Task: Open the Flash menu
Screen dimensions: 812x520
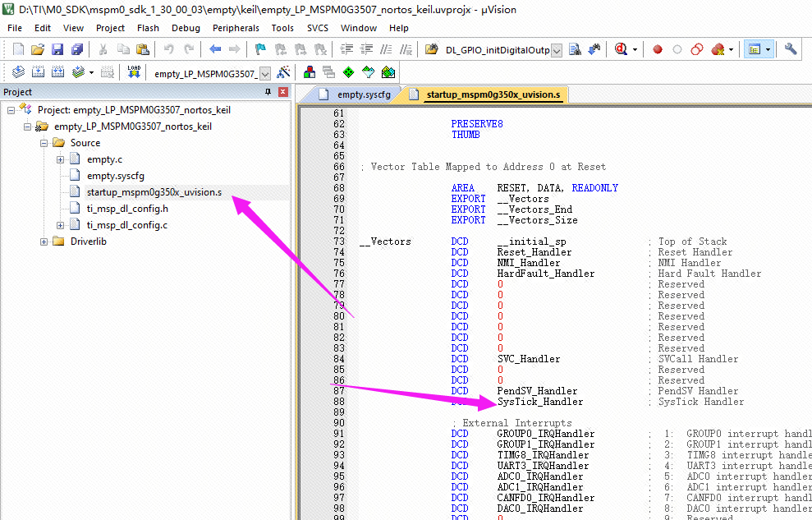Action: point(148,28)
